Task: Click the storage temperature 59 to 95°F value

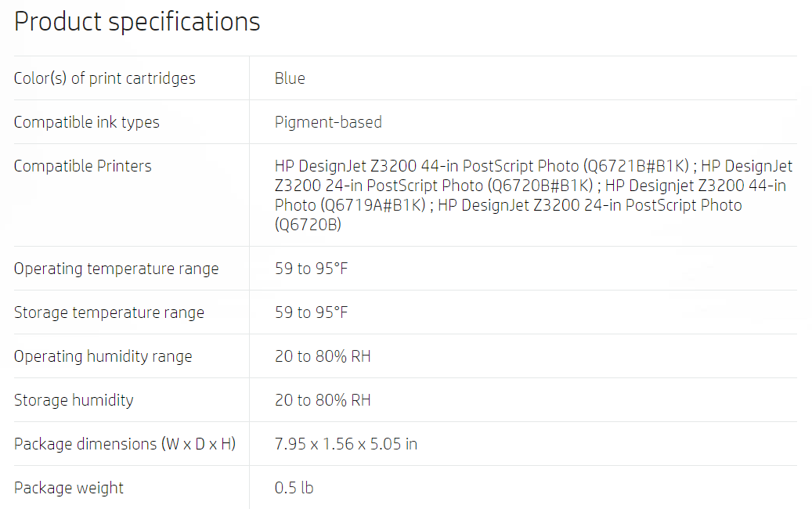Action: pyautogui.click(x=311, y=312)
